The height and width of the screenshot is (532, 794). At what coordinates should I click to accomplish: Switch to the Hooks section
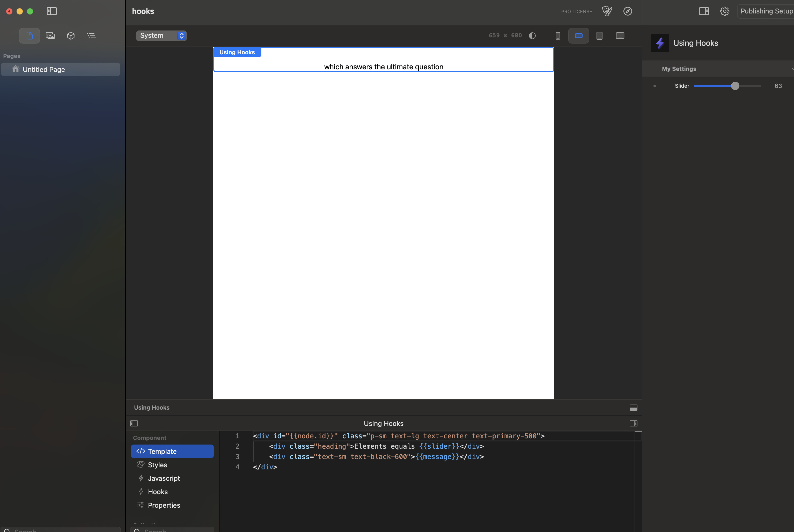(158, 492)
